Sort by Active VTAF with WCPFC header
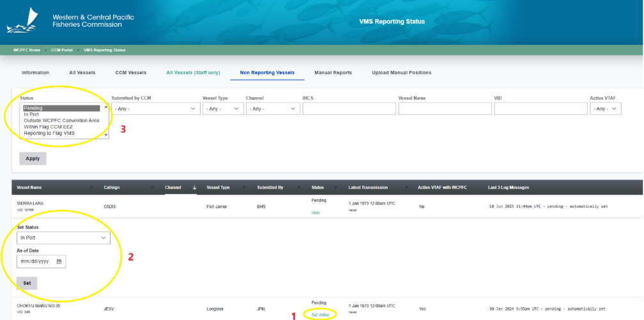The image size is (644, 320). tap(442, 188)
